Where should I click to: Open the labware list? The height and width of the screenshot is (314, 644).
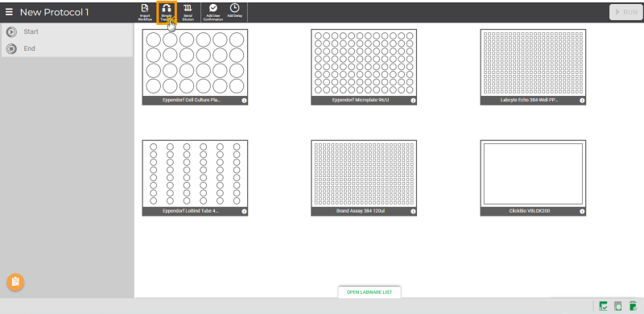tap(369, 292)
